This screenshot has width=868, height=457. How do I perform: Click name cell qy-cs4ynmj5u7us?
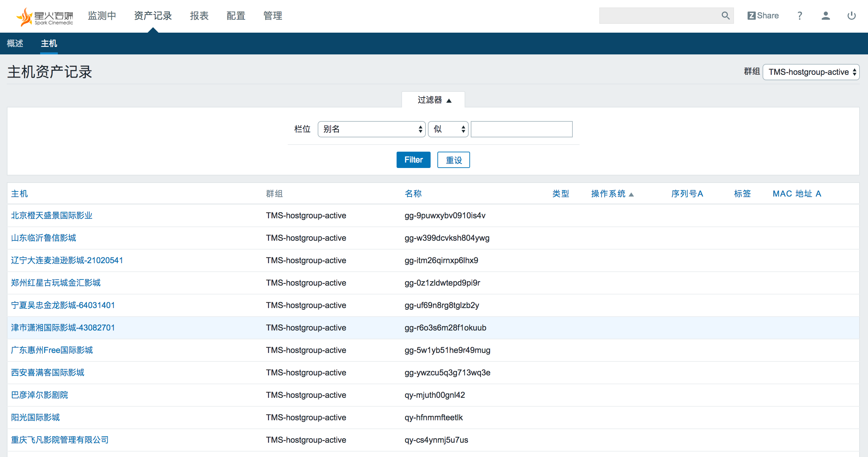pyautogui.click(x=436, y=440)
